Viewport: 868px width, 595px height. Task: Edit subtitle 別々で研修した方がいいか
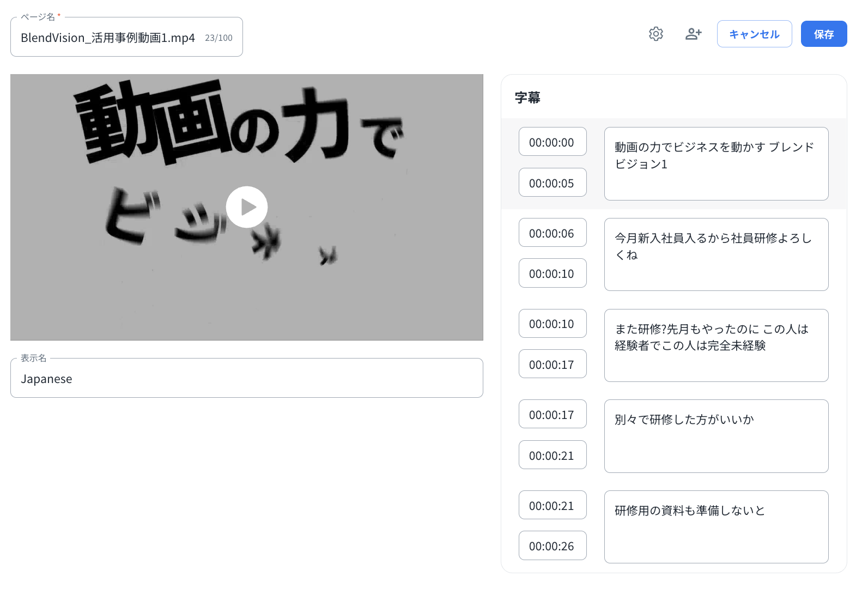(x=715, y=436)
